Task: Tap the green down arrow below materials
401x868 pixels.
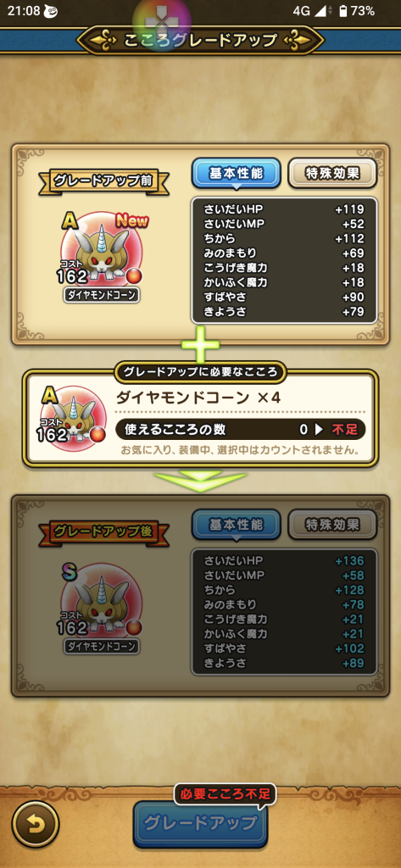Action: tap(200, 482)
